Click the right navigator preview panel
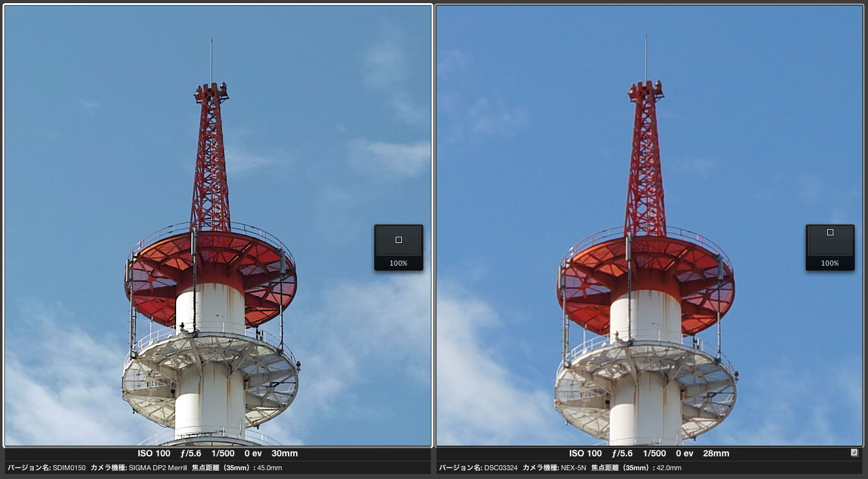 pos(830,242)
